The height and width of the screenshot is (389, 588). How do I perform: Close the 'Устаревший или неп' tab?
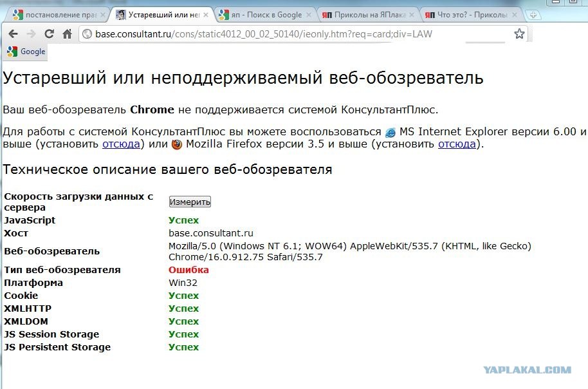point(205,15)
